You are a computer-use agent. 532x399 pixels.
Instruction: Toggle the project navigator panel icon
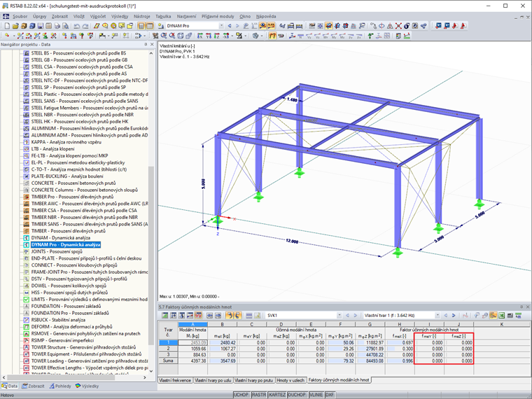(x=141, y=26)
